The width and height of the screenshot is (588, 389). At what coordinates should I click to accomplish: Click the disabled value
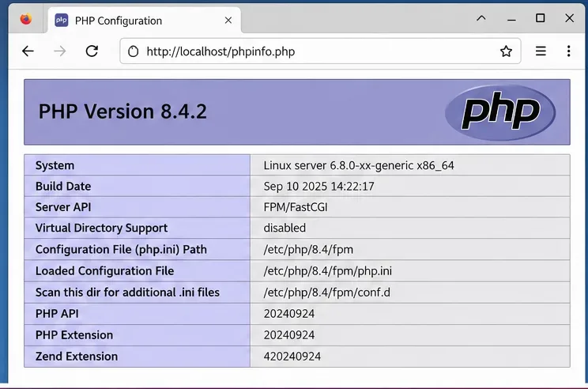coord(285,228)
